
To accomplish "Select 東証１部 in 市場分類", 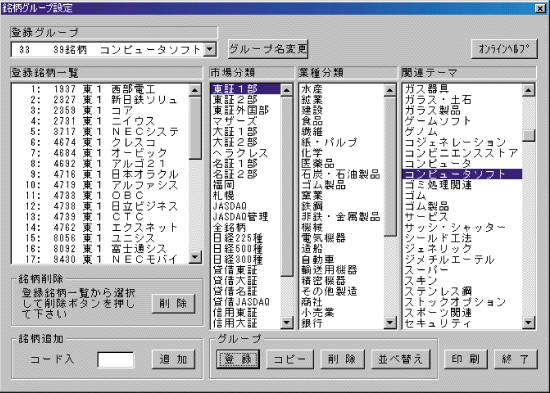I will point(246,89).
